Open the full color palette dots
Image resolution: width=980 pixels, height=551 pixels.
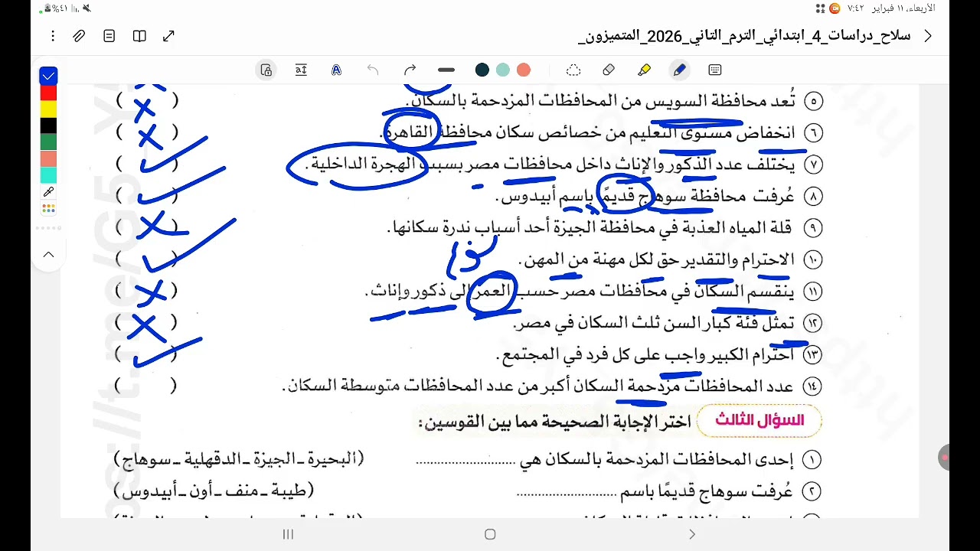(x=48, y=208)
